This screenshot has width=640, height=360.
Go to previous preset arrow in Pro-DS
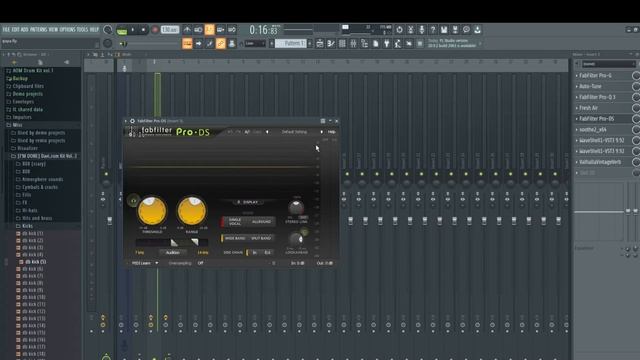click(x=267, y=132)
